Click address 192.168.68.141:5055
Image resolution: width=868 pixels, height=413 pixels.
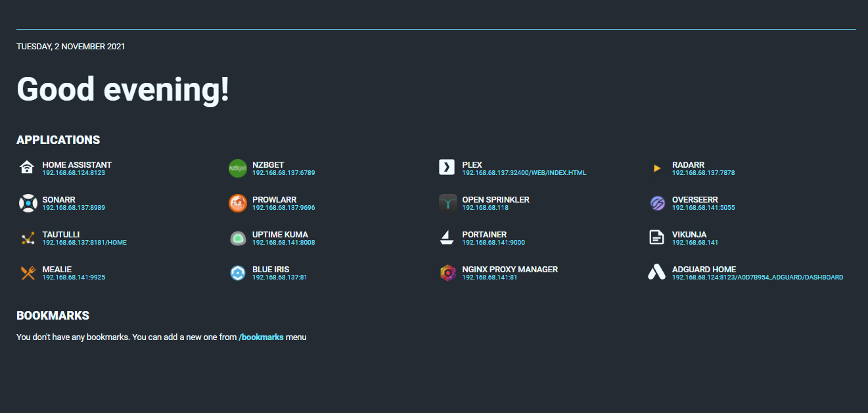click(x=703, y=208)
